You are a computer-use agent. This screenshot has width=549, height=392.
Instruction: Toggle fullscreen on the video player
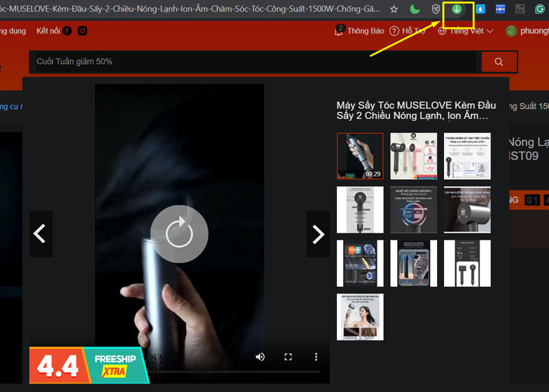pyautogui.click(x=288, y=357)
